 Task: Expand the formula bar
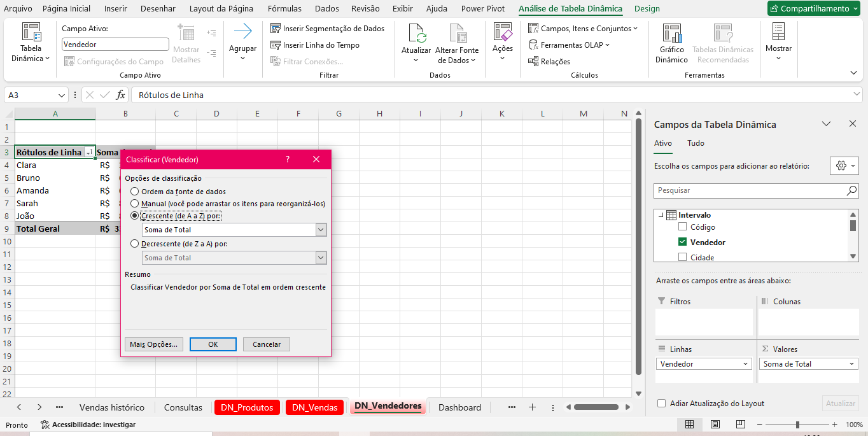click(x=857, y=95)
